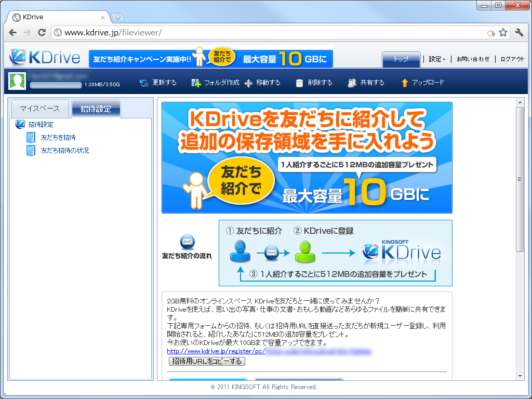Click the user avatar thumbnail
Image resolution: width=532 pixels, height=399 pixels.
[16, 81]
